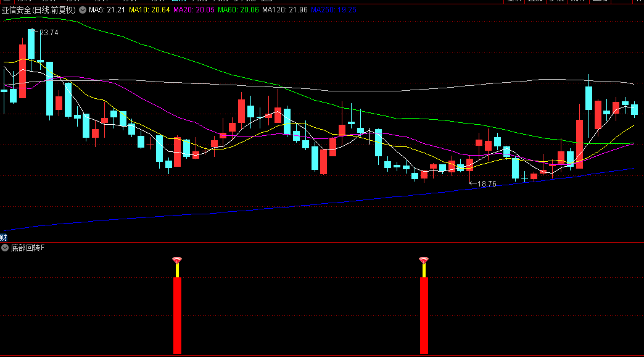Click the second red diamond signal icon
This screenshot has width=644, height=357.
[424, 260]
